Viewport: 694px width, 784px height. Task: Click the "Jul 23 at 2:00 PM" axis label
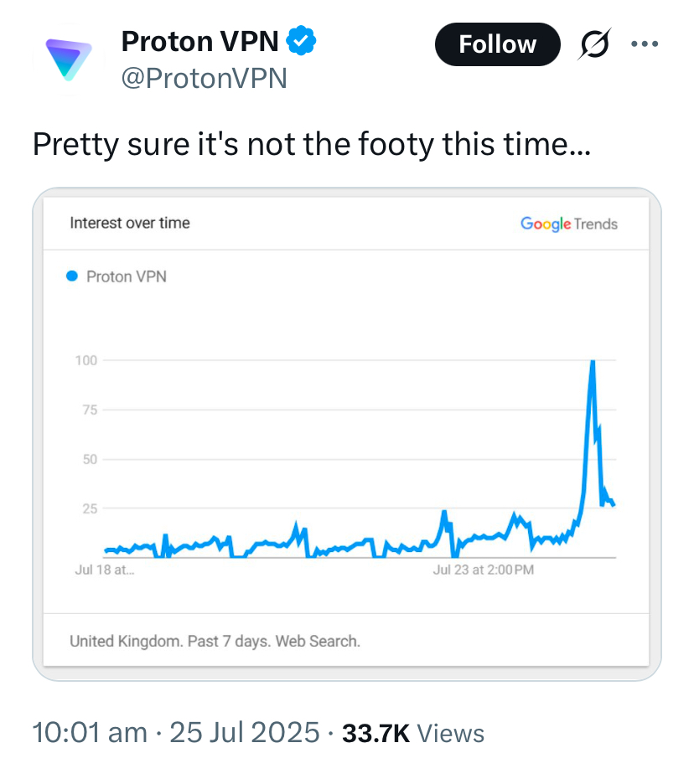[484, 570]
